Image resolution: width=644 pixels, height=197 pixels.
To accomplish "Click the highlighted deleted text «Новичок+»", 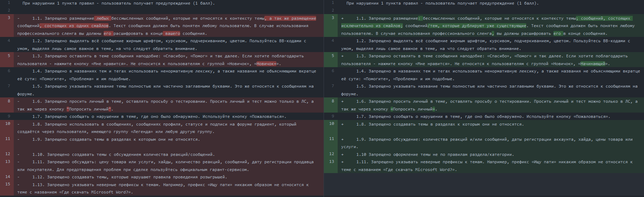I will pos(267,64).
